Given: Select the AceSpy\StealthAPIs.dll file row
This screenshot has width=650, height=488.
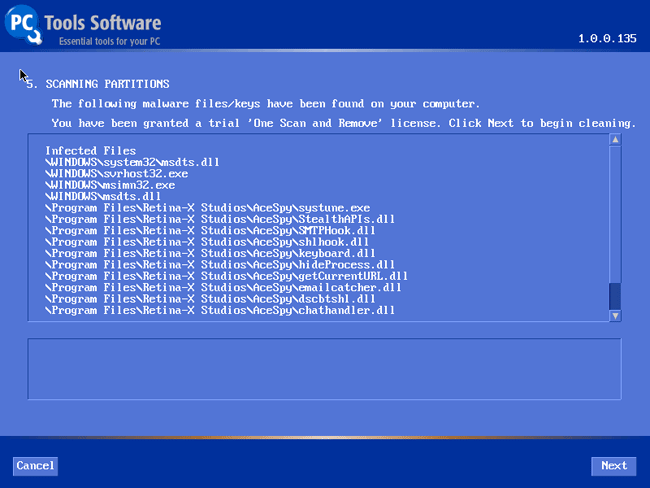Looking at the screenshot, I should click(x=220, y=219).
